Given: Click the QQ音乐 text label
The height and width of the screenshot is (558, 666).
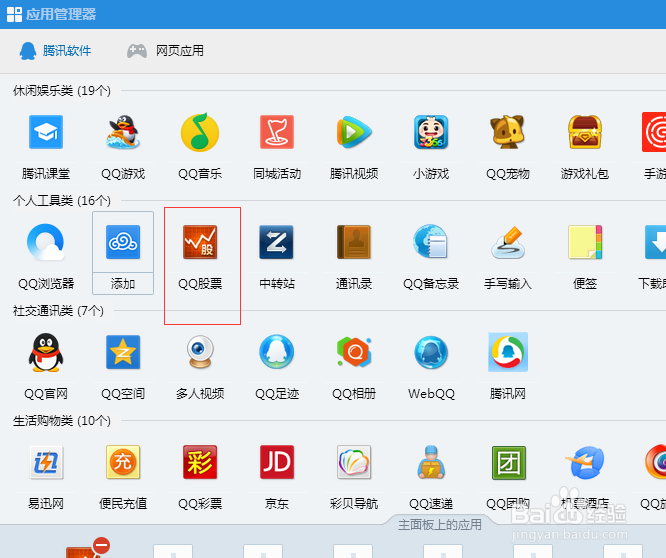Looking at the screenshot, I should (x=200, y=173).
